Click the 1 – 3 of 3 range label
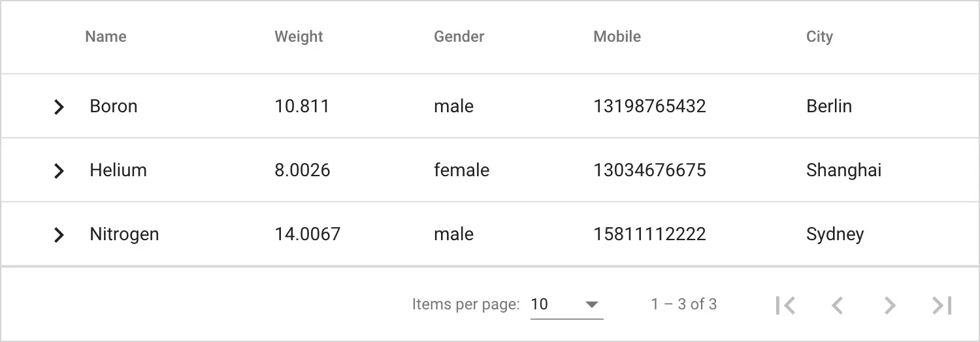Image resolution: width=980 pixels, height=342 pixels. pos(683,304)
